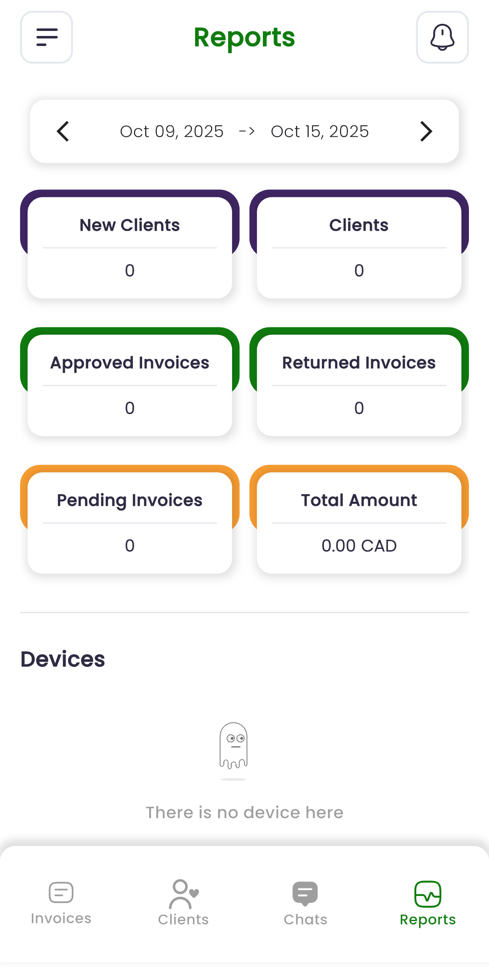Image resolution: width=489 pixels, height=980 pixels.
Task: Go to next date range
Action: 425,131
